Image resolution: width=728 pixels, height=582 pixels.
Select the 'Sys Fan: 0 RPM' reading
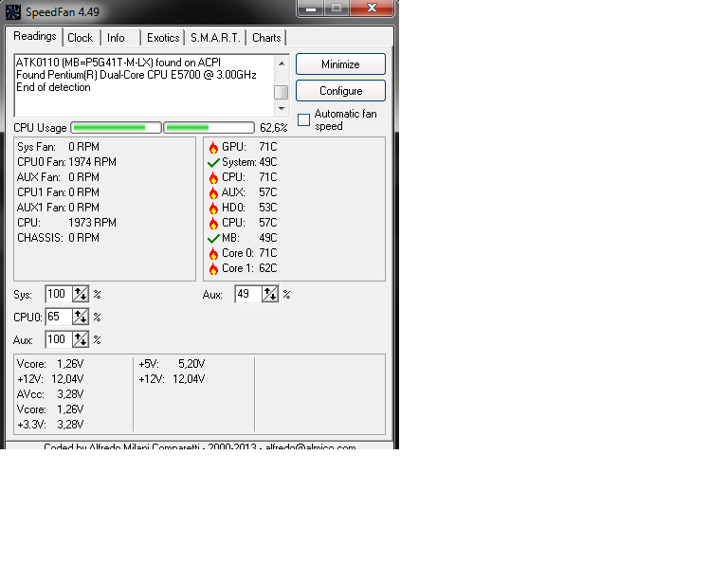click(58, 147)
